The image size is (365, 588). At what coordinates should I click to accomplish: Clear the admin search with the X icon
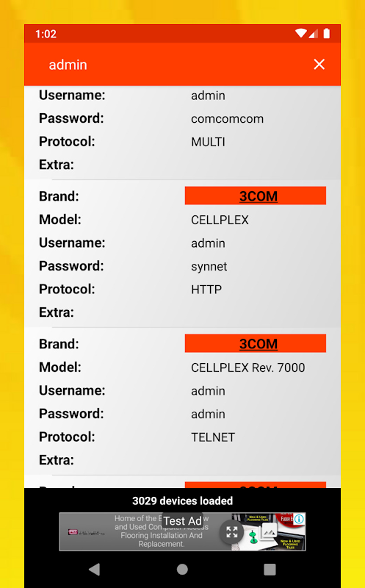(319, 65)
